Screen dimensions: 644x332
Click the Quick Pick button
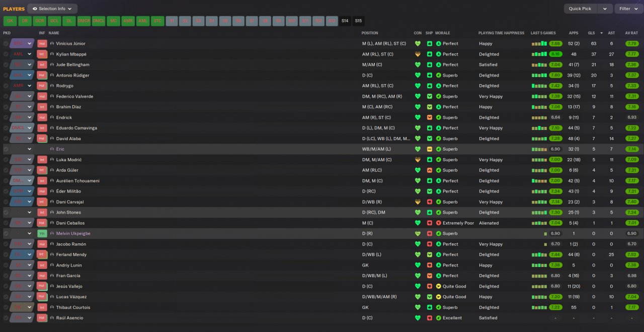click(581, 9)
